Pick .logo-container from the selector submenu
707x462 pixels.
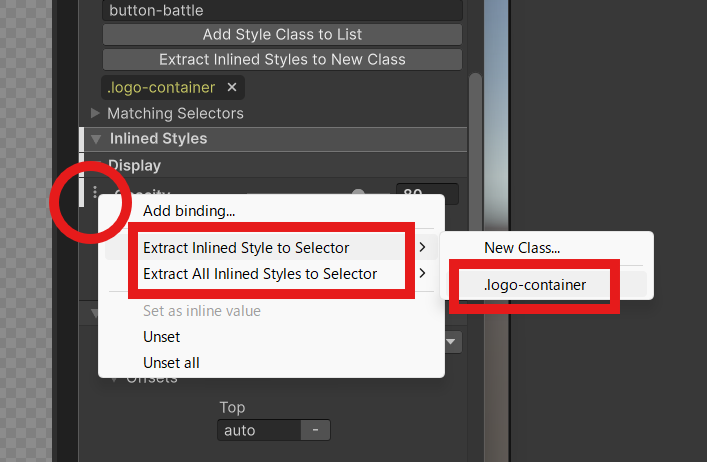[x=535, y=285]
